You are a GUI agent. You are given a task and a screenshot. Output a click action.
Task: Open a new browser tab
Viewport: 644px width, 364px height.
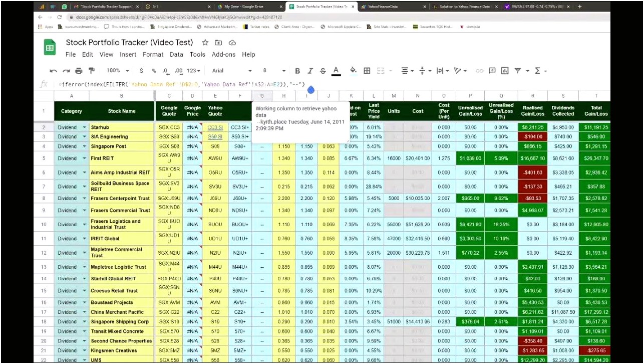coord(579,7)
